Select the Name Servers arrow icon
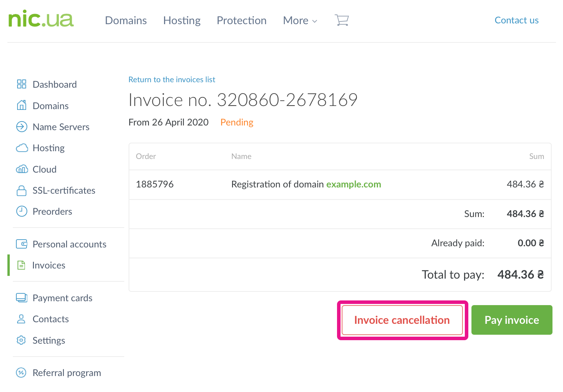The width and height of the screenshot is (563, 392). [21, 127]
